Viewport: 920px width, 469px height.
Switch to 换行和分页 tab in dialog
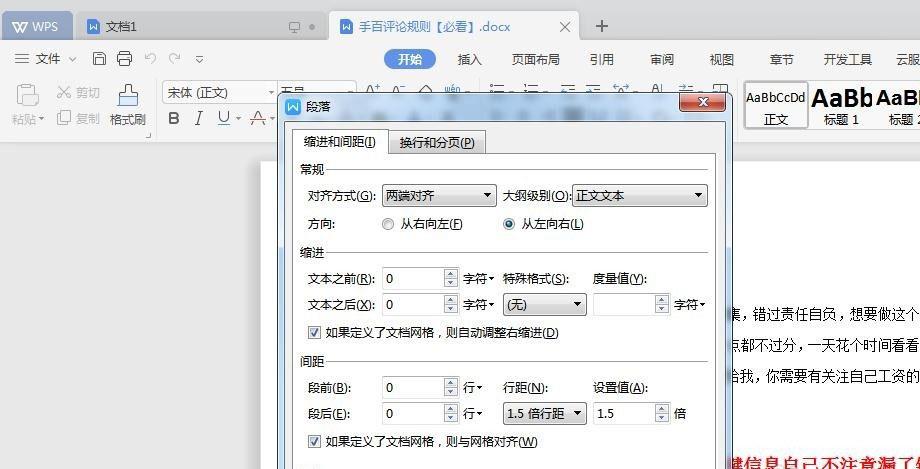coord(437,143)
